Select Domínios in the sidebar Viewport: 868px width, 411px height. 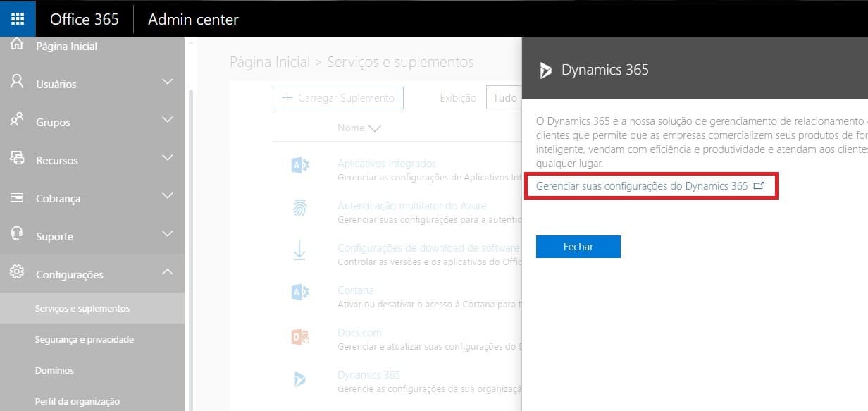coord(54,371)
